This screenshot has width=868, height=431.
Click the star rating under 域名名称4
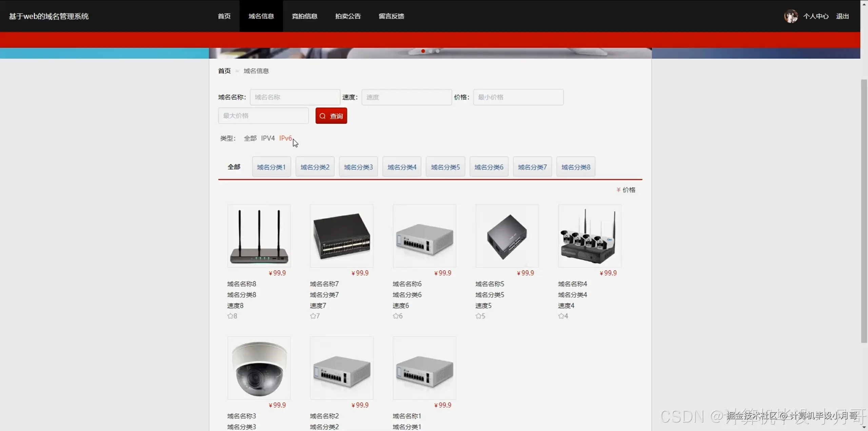click(561, 316)
